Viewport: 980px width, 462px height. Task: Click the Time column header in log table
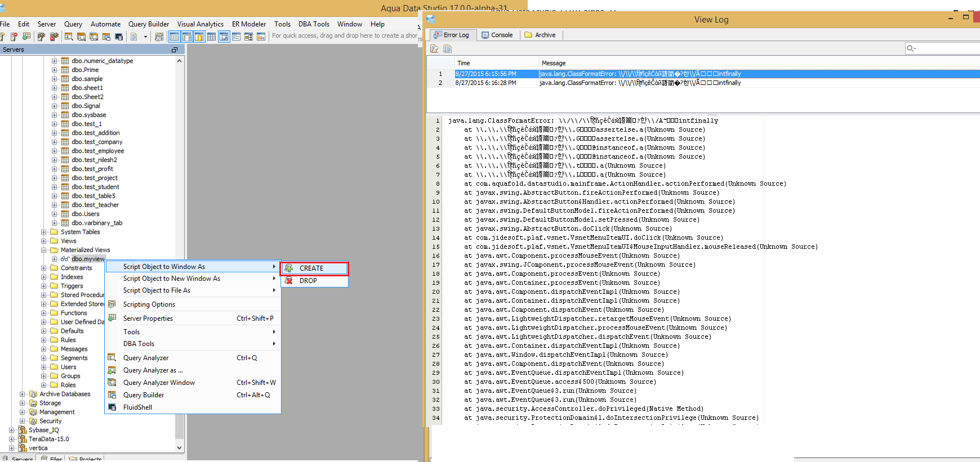point(497,63)
